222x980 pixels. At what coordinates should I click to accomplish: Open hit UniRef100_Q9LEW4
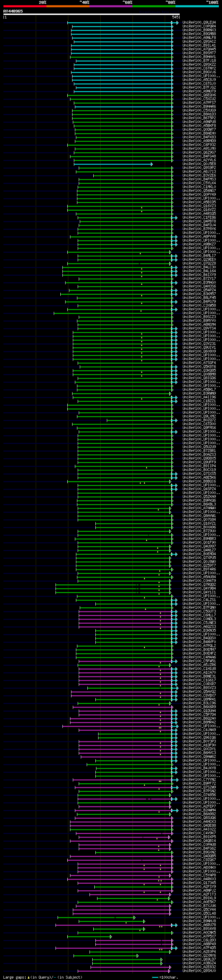pos(199,23)
